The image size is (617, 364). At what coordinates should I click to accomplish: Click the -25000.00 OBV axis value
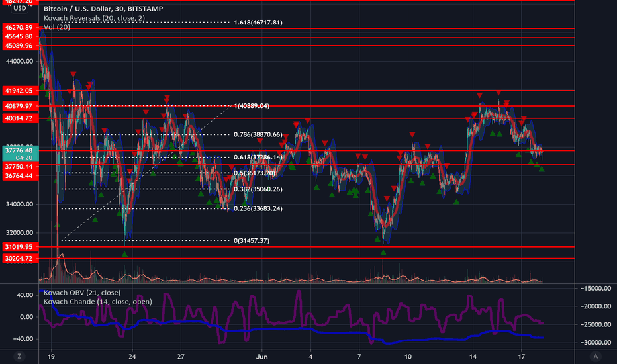(595, 325)
